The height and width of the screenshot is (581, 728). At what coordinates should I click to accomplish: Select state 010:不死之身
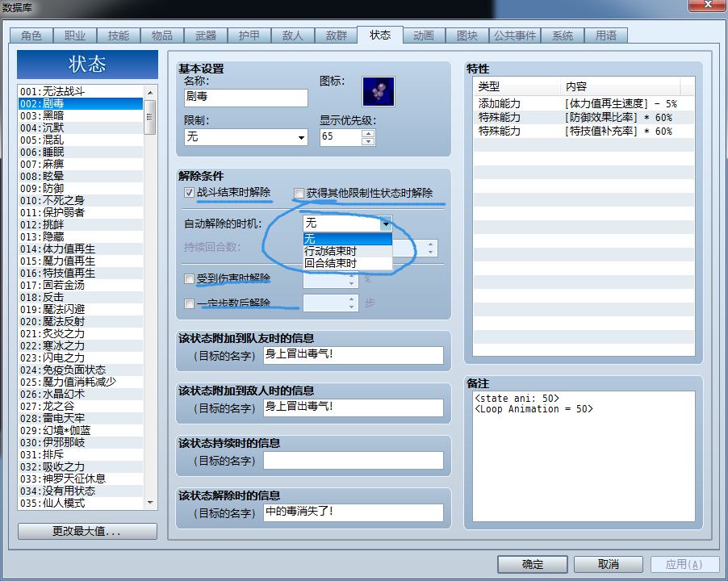tap(81, 200)
